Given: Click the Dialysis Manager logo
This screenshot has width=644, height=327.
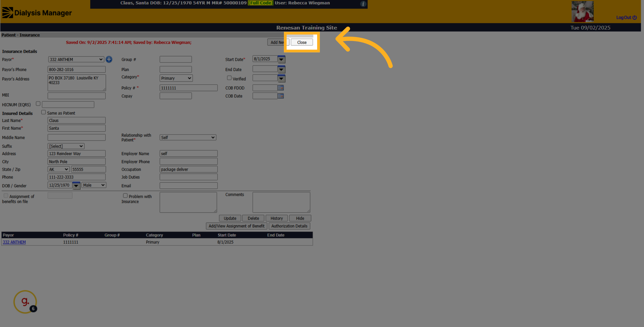Looking at the screenshot, I should pos(37,13).
